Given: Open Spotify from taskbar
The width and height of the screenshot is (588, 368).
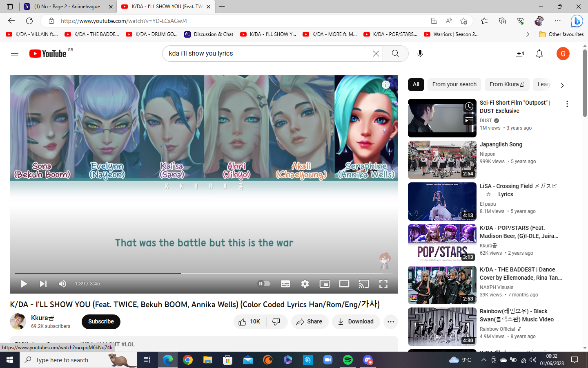Looking at the screenshot, I should pos(348,360).
